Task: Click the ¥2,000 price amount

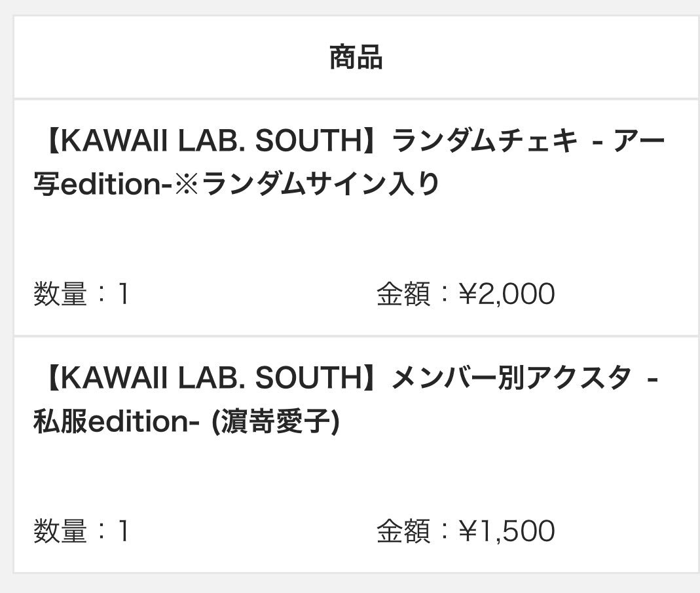Action: click(x=506, y=295)
